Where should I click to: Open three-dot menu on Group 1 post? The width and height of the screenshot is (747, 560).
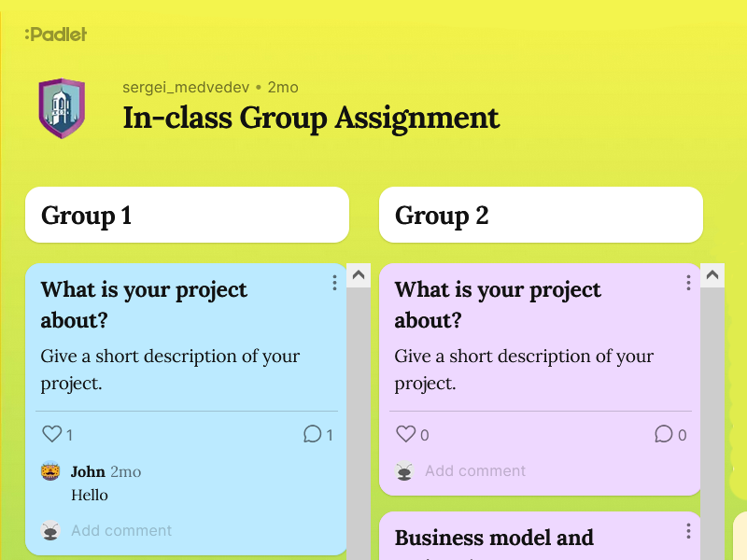(334, 283)
